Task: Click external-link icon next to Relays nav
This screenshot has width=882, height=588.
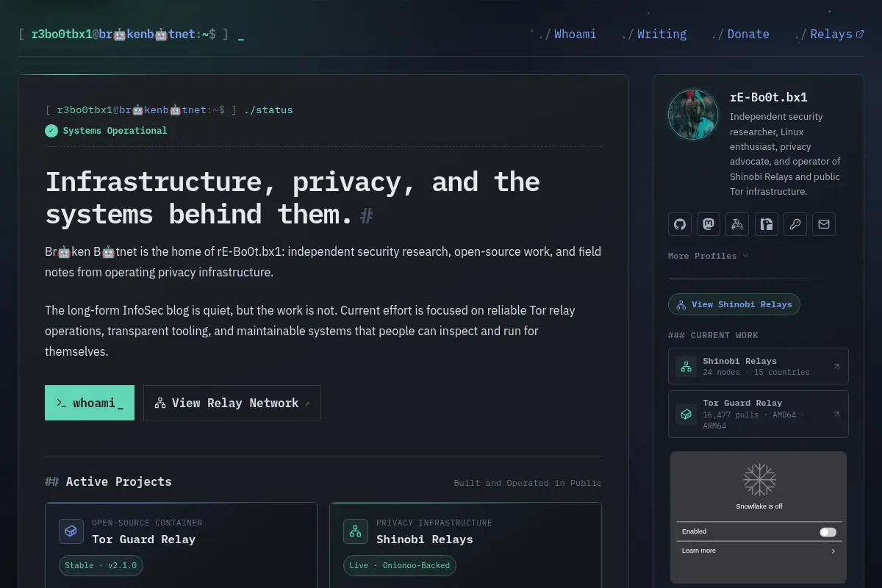Action: [860, 34]
